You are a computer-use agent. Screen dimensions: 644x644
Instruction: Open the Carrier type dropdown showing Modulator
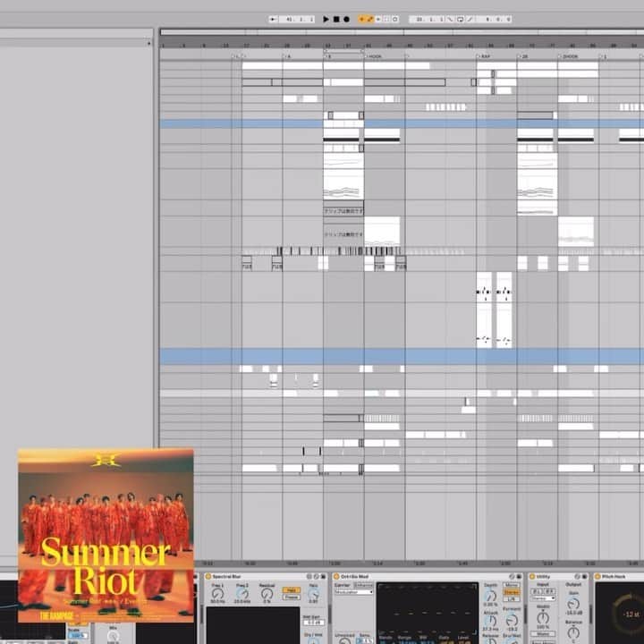pos(354,592)
